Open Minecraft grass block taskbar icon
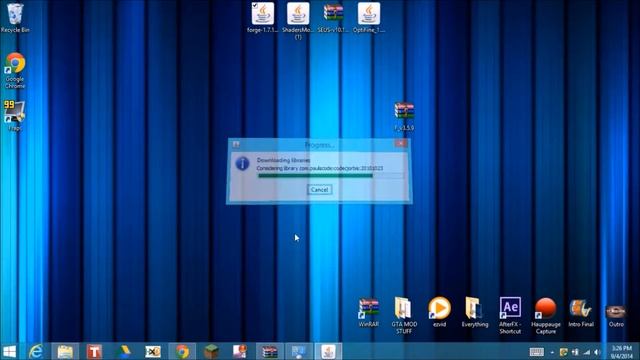 coord(212,351)
